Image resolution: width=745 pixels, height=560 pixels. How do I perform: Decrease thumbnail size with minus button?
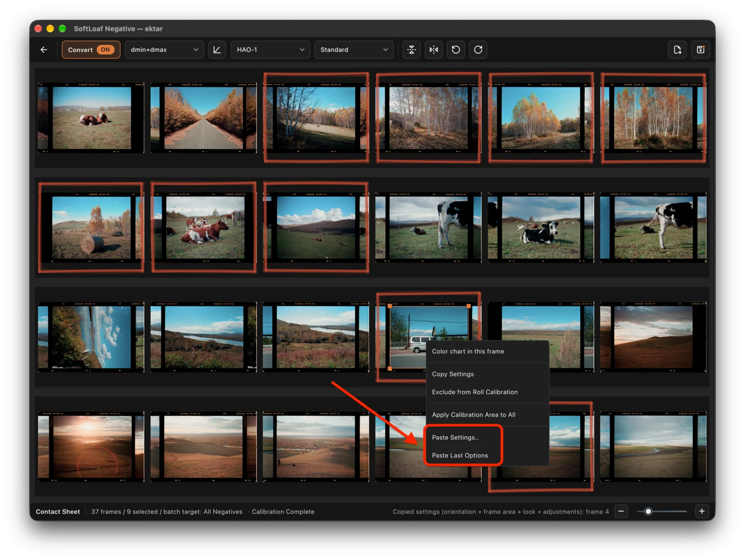(621, 512)
